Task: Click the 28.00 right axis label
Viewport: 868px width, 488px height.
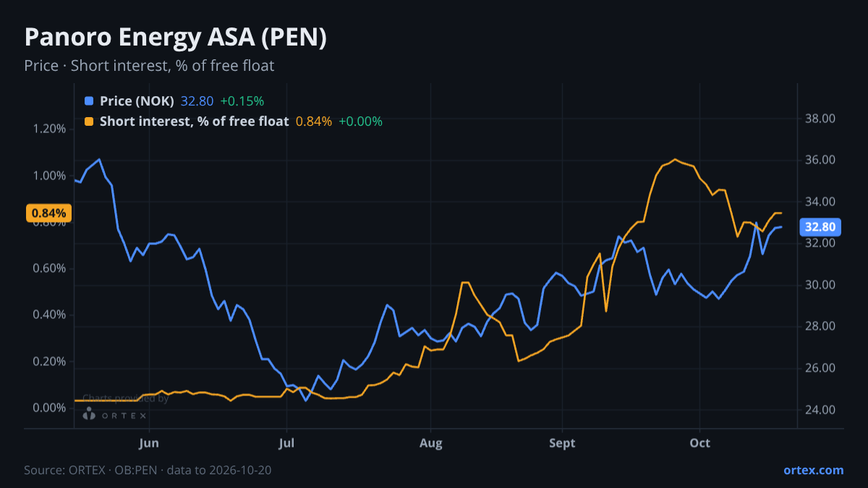Action: (821, 327)
